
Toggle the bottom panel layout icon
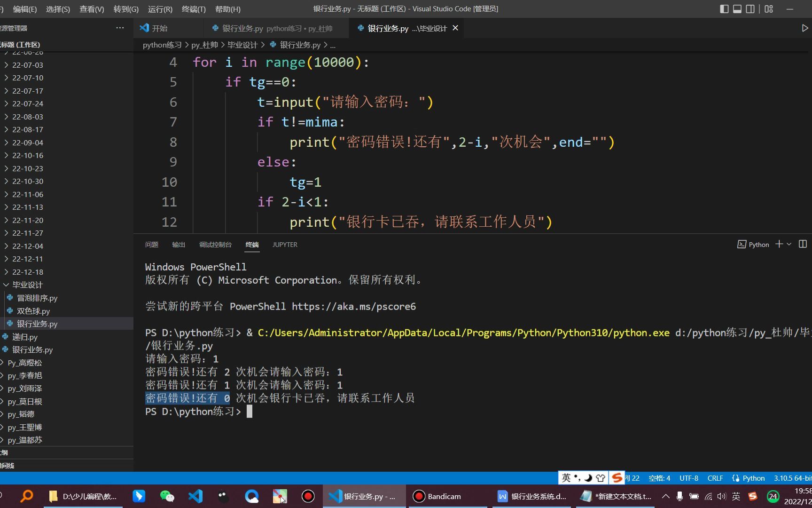tap(737, 9)
